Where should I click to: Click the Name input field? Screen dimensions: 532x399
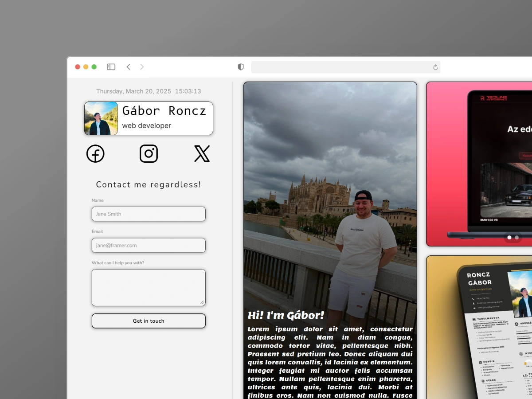coord(149,214)
